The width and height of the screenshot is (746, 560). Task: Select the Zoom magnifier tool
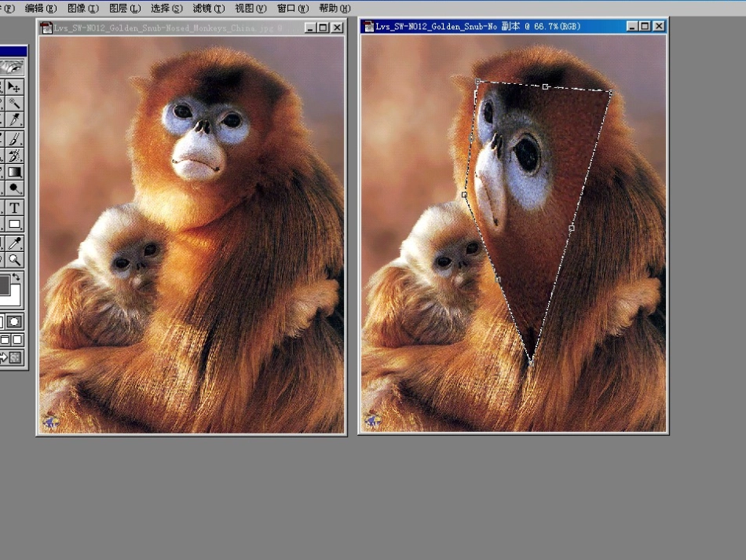point(14,260)
